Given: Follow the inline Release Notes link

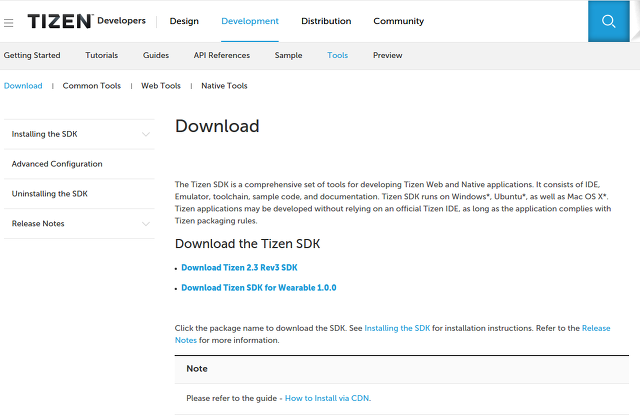Looking at the screenshot, I should [596, 328].
